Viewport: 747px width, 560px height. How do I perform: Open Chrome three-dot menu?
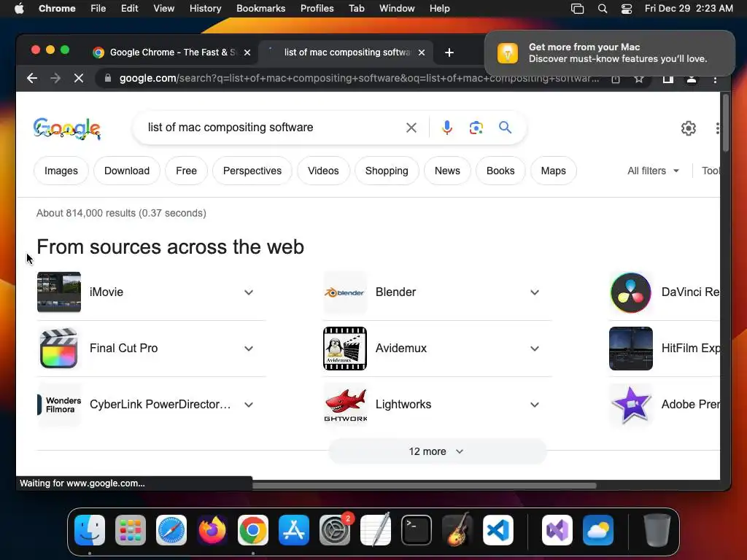pyautogui.click(x=715, y=79)
